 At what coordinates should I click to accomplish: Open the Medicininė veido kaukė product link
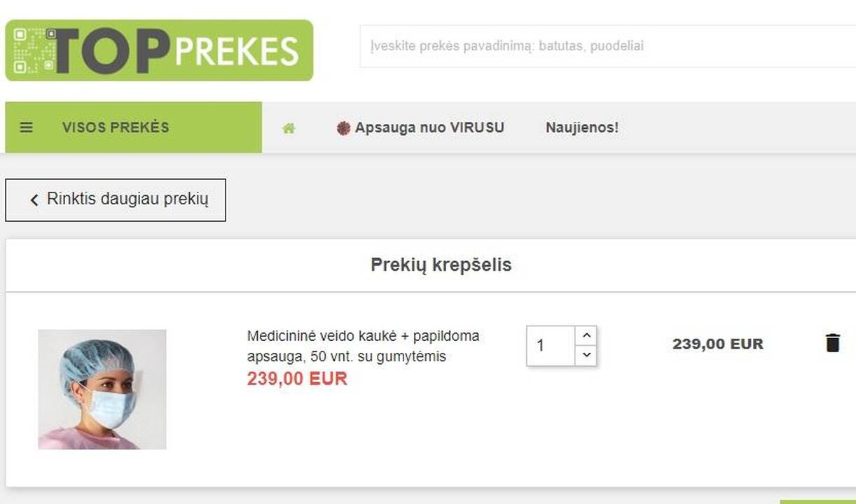pos(363,346)
